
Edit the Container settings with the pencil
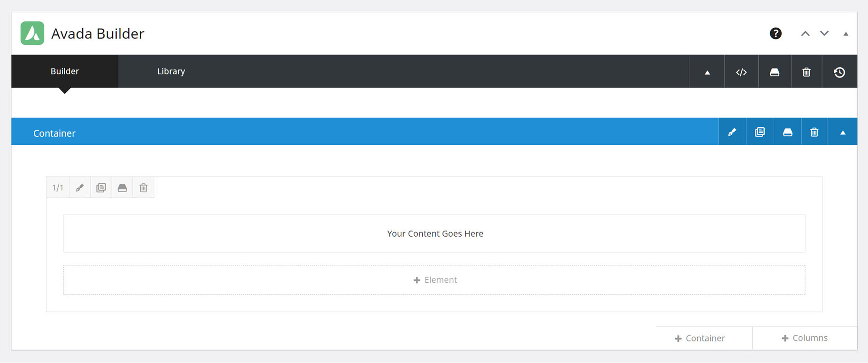tap(732, 132)
